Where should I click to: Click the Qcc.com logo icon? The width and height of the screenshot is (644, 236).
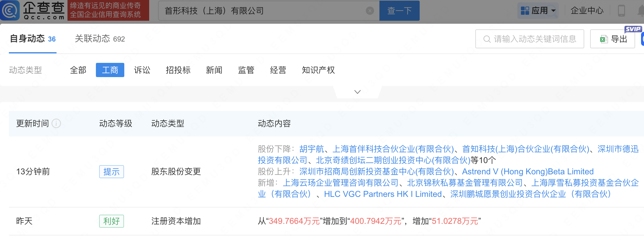[x=10, y=10]
